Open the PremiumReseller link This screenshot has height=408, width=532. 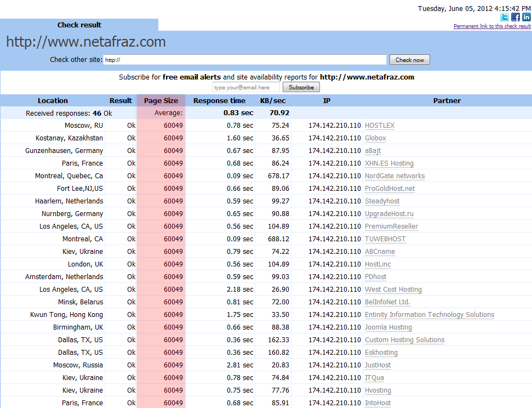(391, 226)
